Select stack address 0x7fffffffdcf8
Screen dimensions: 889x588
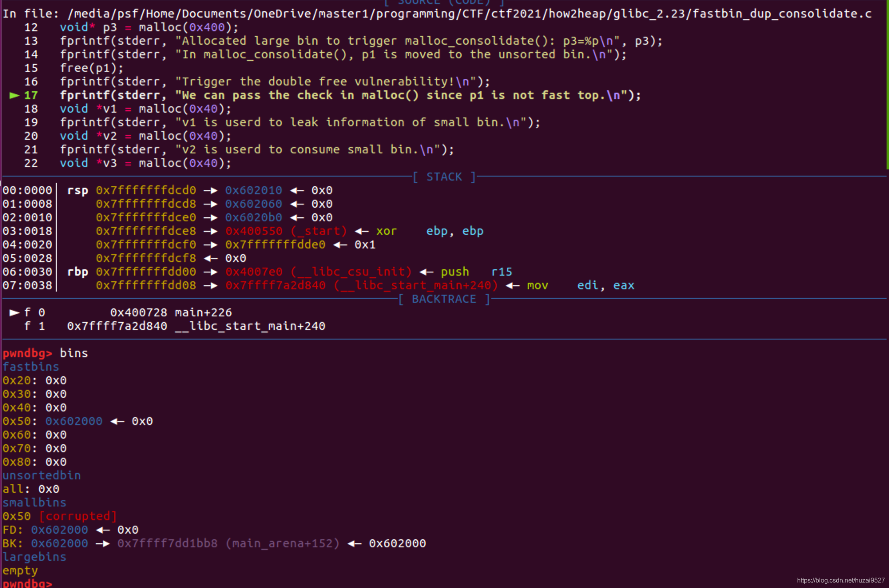[x=146, y=258]
